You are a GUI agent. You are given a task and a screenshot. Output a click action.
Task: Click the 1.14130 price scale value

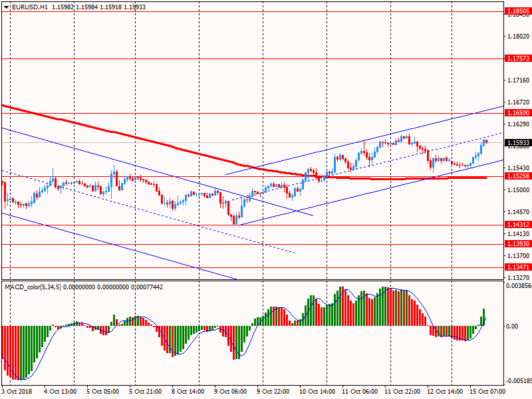click(519, 234)
